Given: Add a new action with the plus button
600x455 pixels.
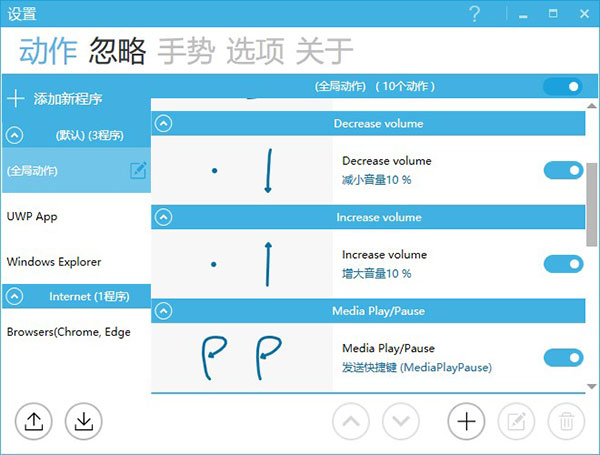Looking at the screenshot, I should (x=466, y=421).
